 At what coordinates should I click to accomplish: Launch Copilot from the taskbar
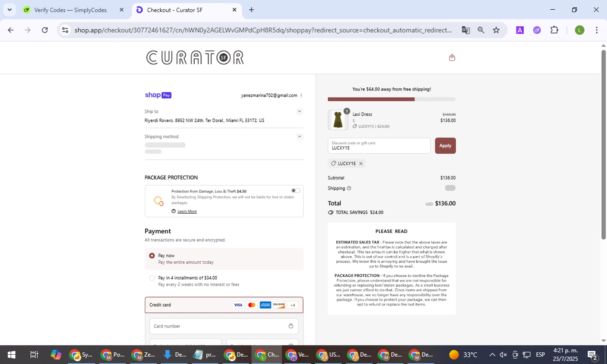point(56,355)
